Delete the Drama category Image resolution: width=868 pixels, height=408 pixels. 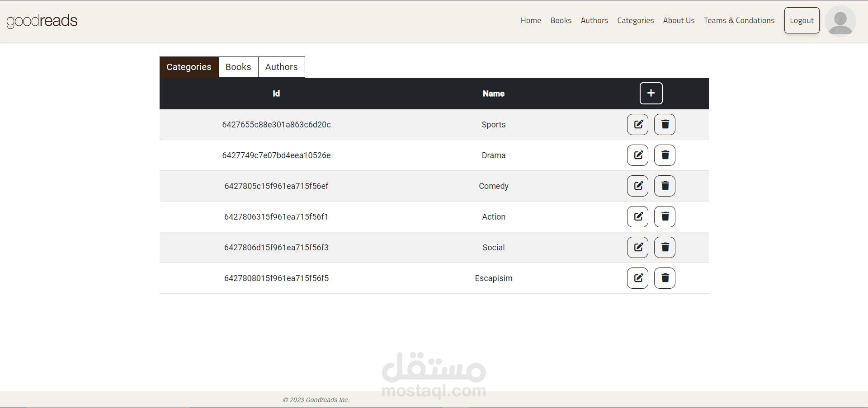(x=665, y=155)
